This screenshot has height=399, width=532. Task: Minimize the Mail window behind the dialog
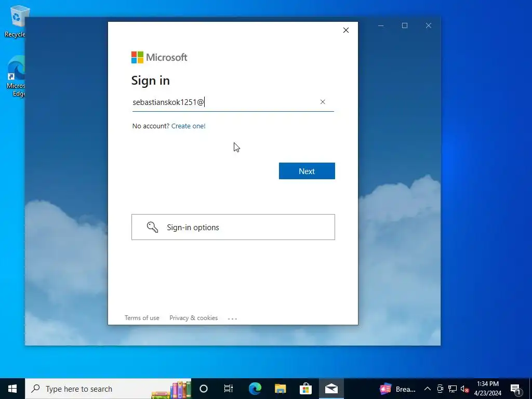(x=381, y=26)
